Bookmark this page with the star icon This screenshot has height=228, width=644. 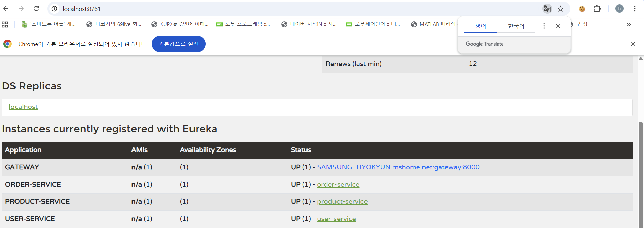(x=560, y=9)
